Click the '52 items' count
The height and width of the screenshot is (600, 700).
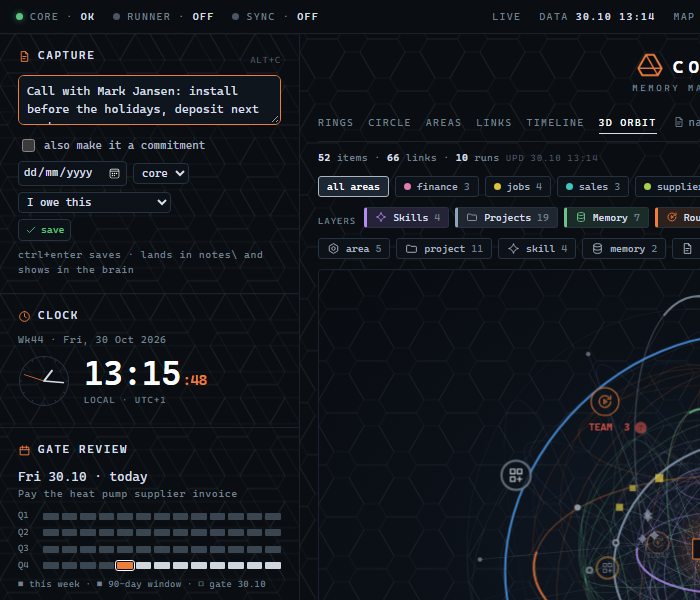point(342,158)
